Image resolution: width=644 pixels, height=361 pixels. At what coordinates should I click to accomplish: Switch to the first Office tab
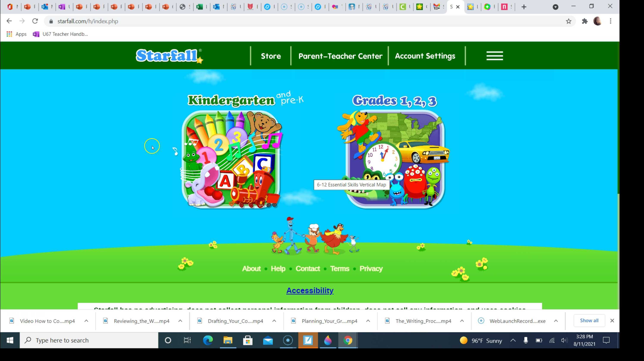coord(13,7)
